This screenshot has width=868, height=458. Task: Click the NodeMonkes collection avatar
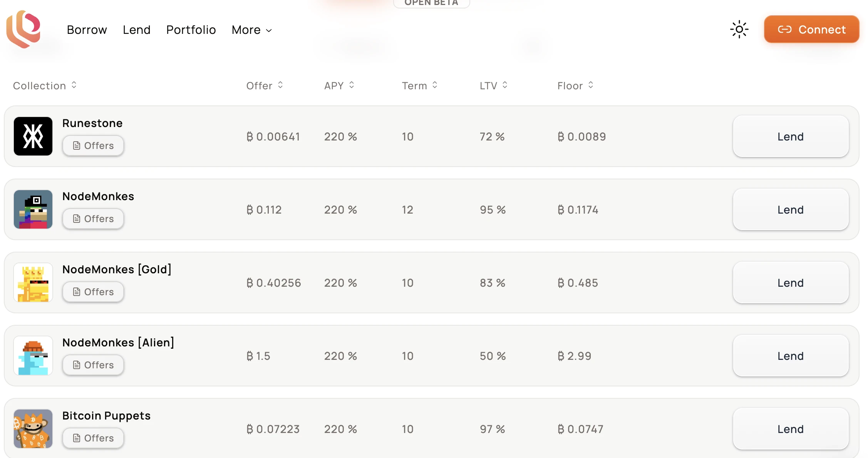(33, 209)
